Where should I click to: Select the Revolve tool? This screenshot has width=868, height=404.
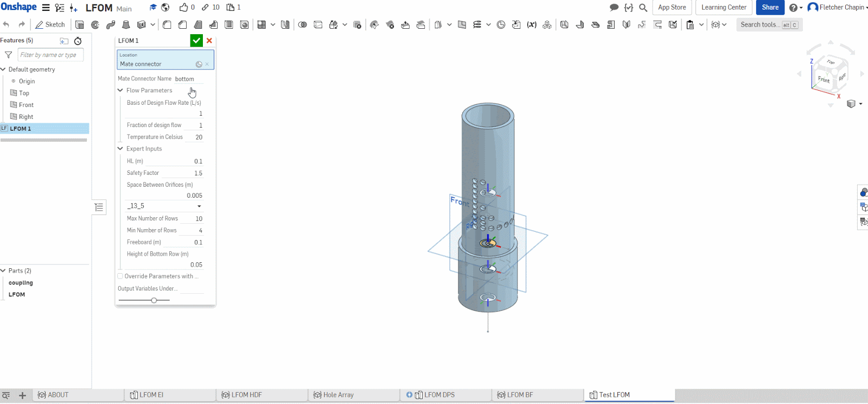click(x=95, y=24)
